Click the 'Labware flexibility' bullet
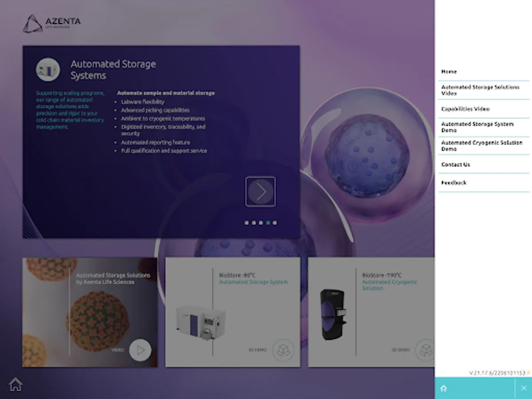This screenshot has height=399, width=532. tap(142, 102)
